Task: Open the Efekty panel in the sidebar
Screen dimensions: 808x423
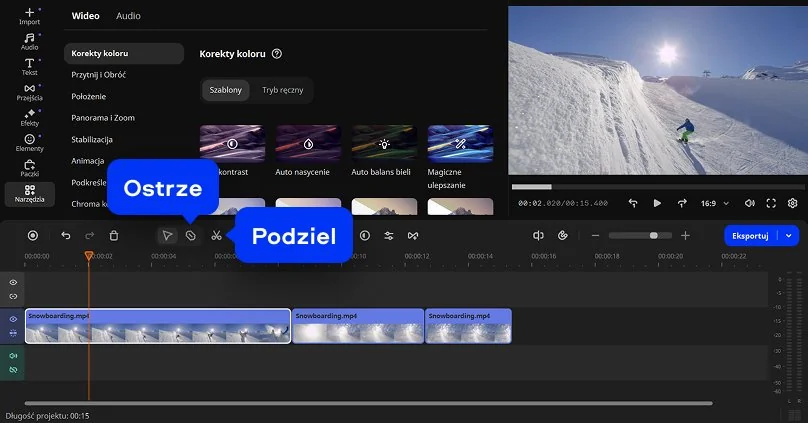Action: point(29,118)
